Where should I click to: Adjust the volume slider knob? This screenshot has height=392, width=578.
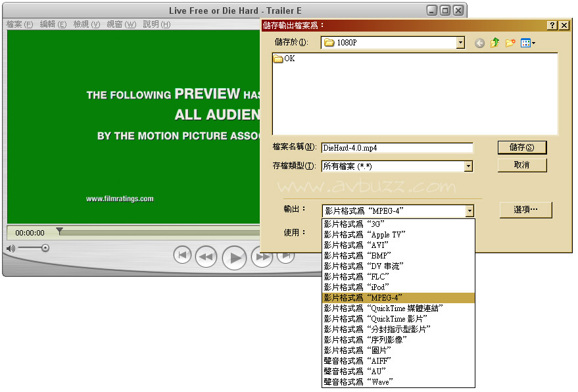[45, 248]
